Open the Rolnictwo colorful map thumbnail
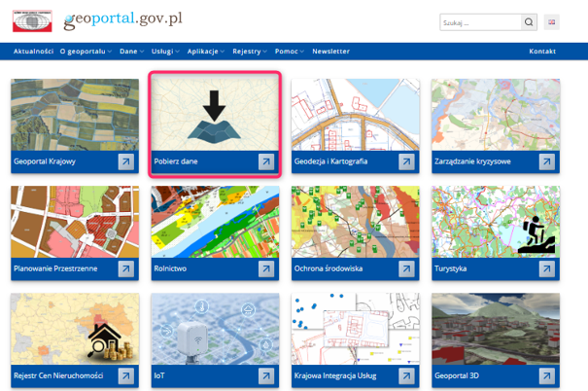588x391 pixels. pyautogui.click(x=215, y=222)
